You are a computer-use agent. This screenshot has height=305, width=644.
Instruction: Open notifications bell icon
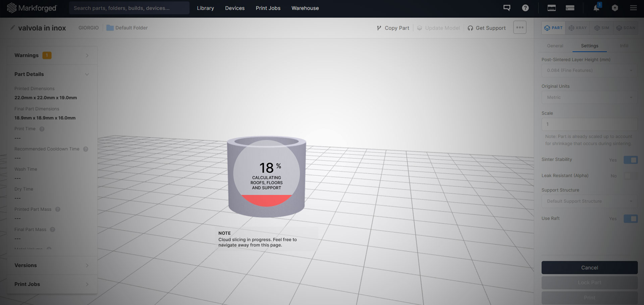[x=596, y=8]
